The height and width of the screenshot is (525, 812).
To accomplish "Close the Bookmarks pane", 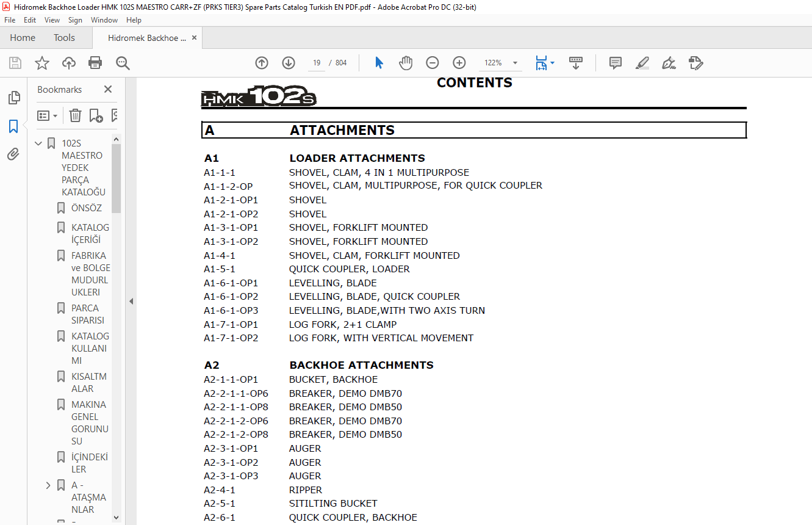I will (108, 89).
